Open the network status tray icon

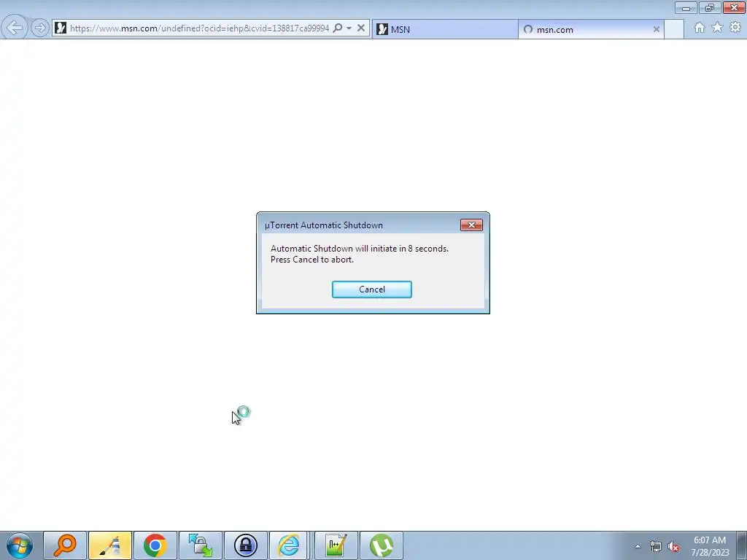click(656, 547)
